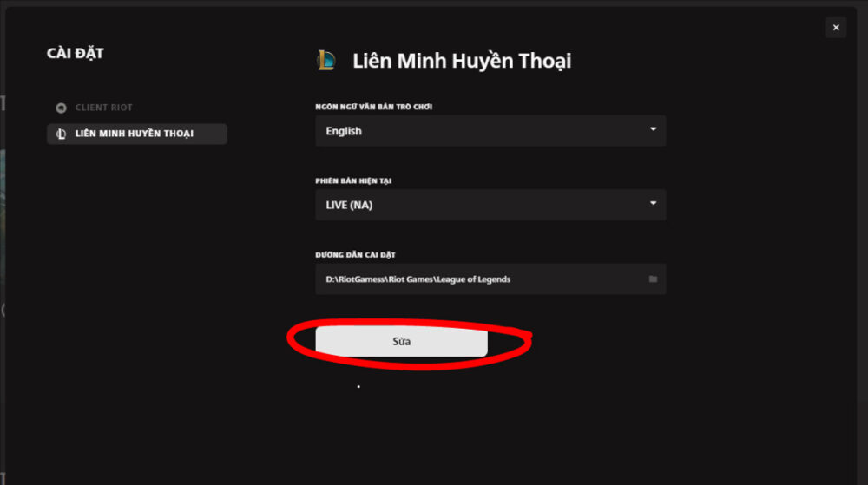The height and width of the screenshot is (485, 868).
Task: Click the ĐƯỜNG DẪN CÀI ĐẶT label
Action: [355, 255]
